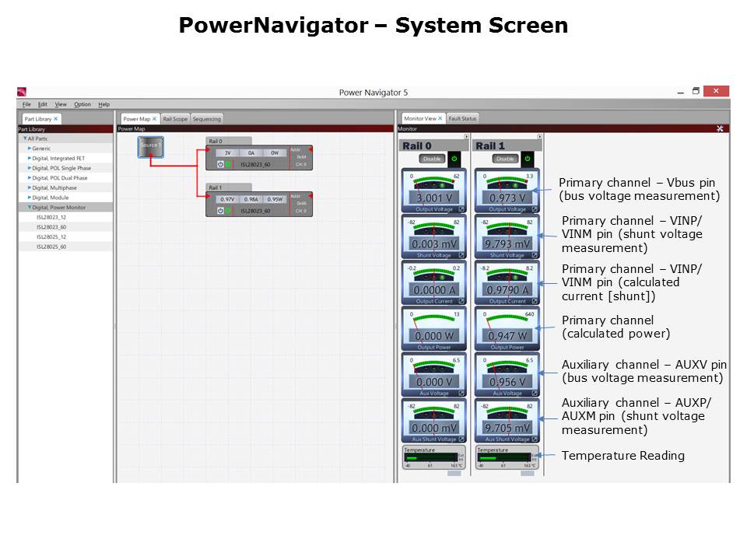Select the ISL28023_12 part
The height and width of the screenshot is (560, 747).
click(51, 217)
